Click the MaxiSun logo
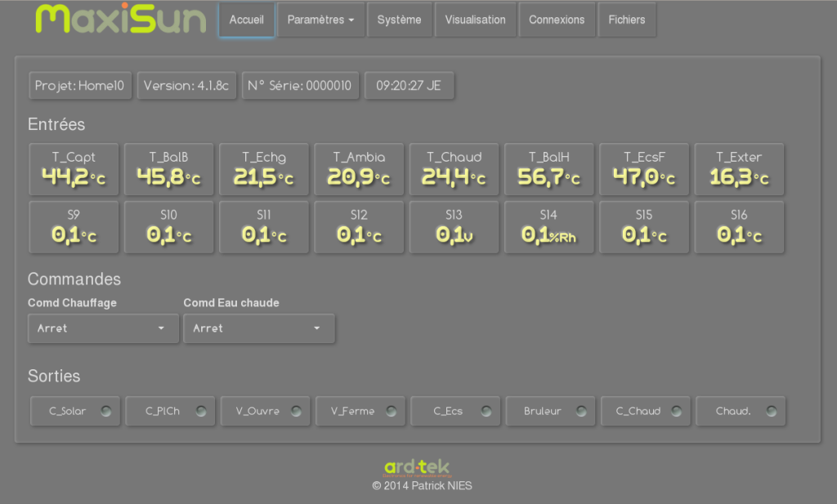This screenshot has height=504, width=837. (x=120, y=20)
